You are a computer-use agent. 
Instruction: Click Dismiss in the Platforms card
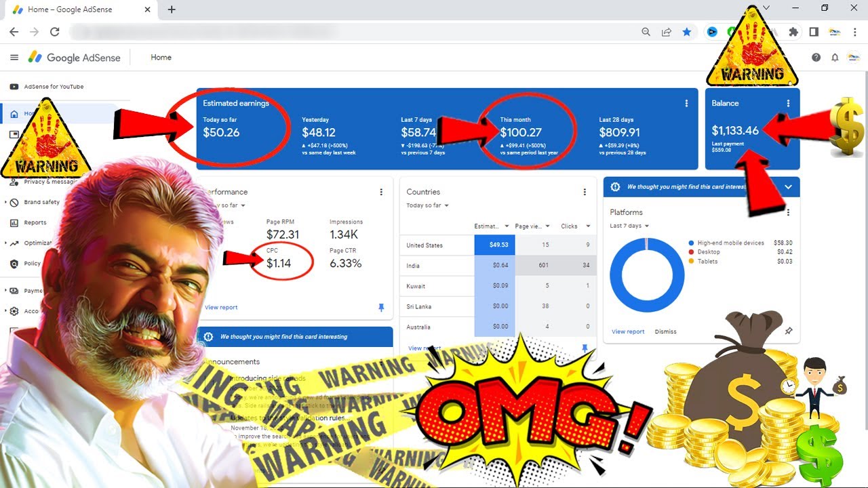click(x=665, y=331)
